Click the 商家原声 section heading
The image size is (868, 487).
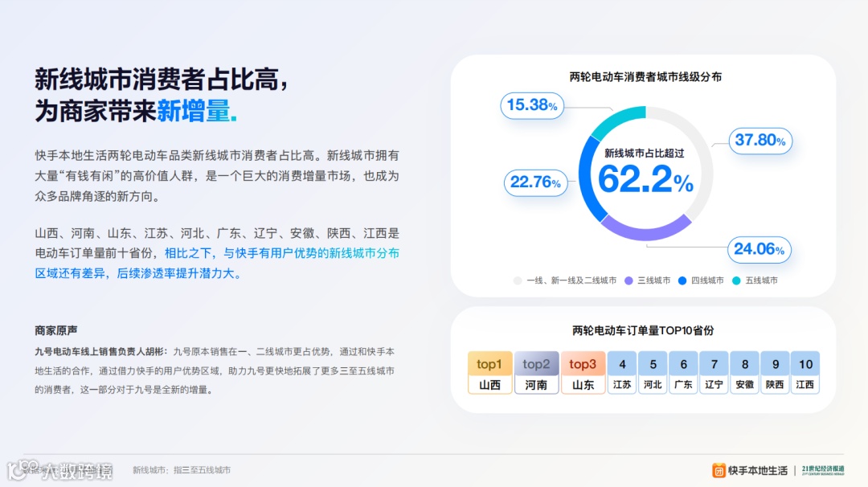coord(56,331)
